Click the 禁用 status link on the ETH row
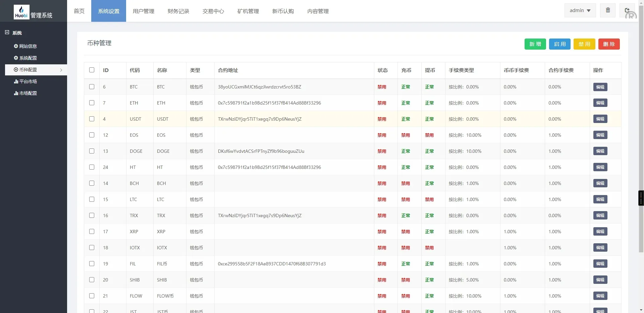This screenshot has height=313, width=644. tap(381, 103)
